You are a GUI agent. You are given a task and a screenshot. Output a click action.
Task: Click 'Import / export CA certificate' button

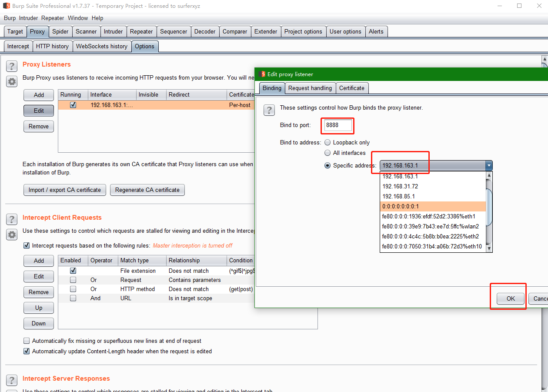65,190
